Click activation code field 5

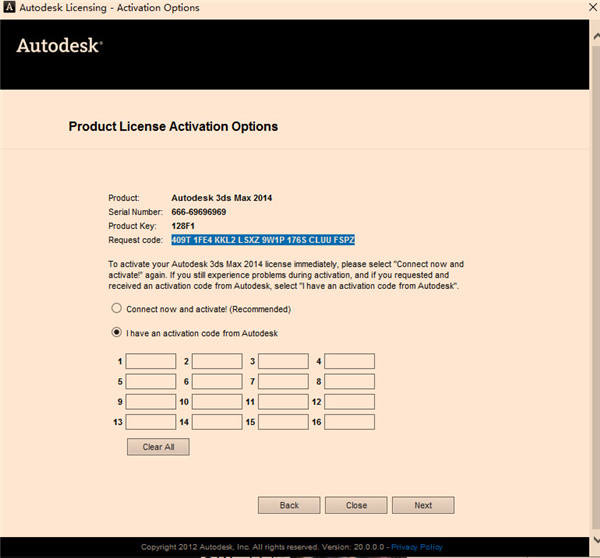click(x=151, y=382)
